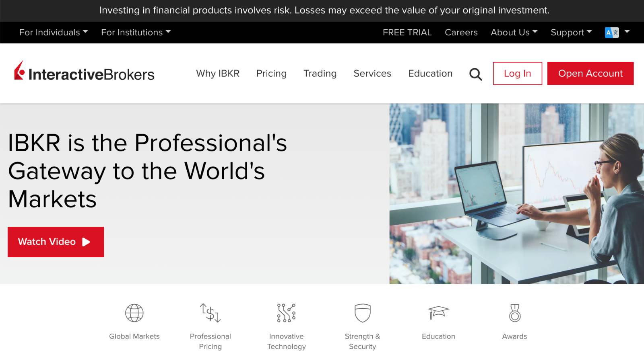Click the hero image of woman at desk
Screen dimensions: 644x363
[516, 194]
